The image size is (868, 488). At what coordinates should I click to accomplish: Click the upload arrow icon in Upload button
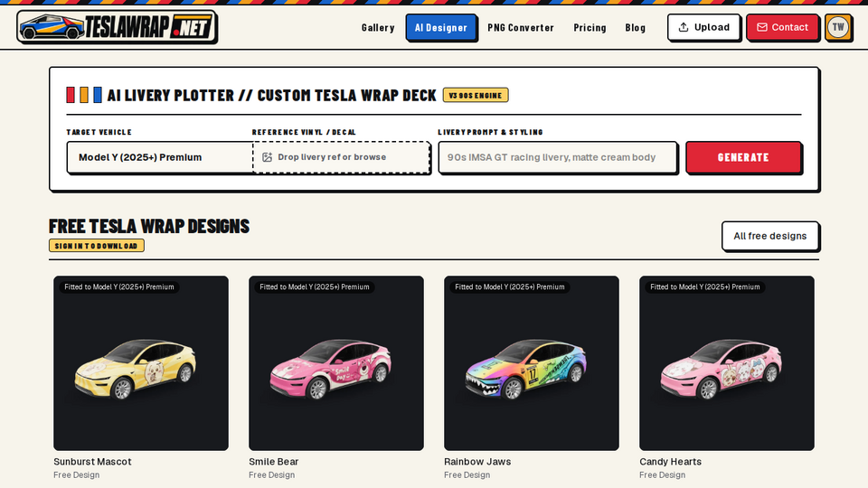(684, 27)
